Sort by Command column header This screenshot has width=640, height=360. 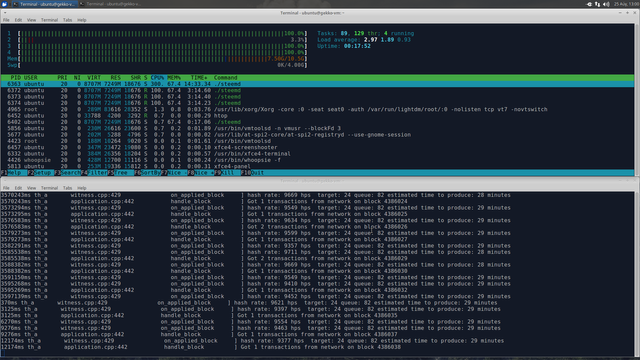point(226,78)
